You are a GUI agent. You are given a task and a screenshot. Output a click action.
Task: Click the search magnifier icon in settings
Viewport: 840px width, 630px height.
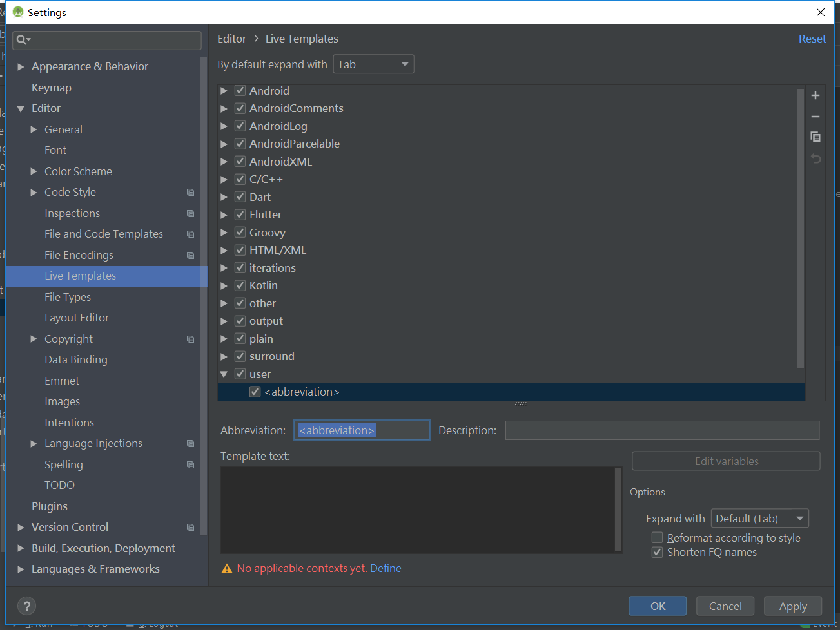[x=23, y=40]
